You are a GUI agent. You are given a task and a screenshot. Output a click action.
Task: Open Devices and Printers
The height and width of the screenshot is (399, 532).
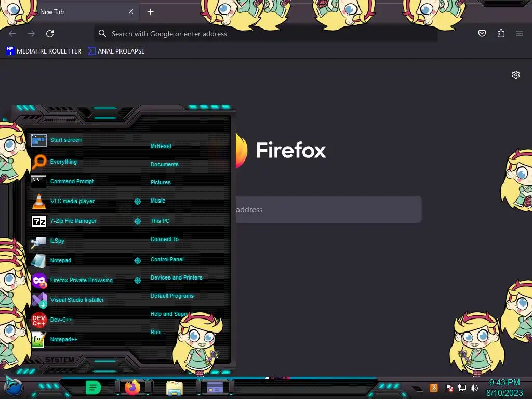tap(176, 277)
